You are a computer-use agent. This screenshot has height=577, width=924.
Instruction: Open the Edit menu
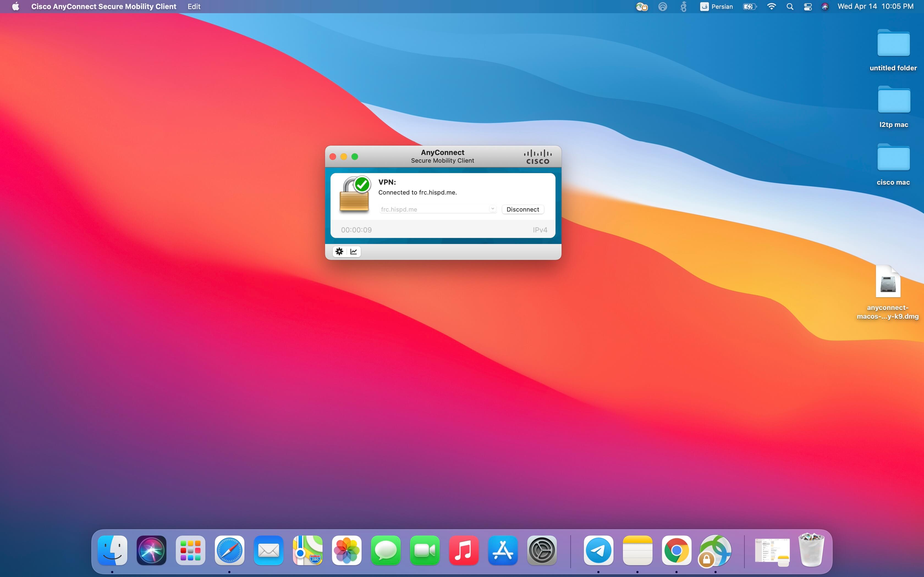coord(194,7)
